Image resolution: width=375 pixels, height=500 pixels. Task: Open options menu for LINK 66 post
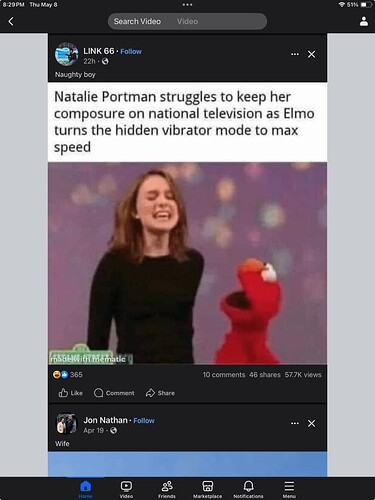tap(295, 54)
